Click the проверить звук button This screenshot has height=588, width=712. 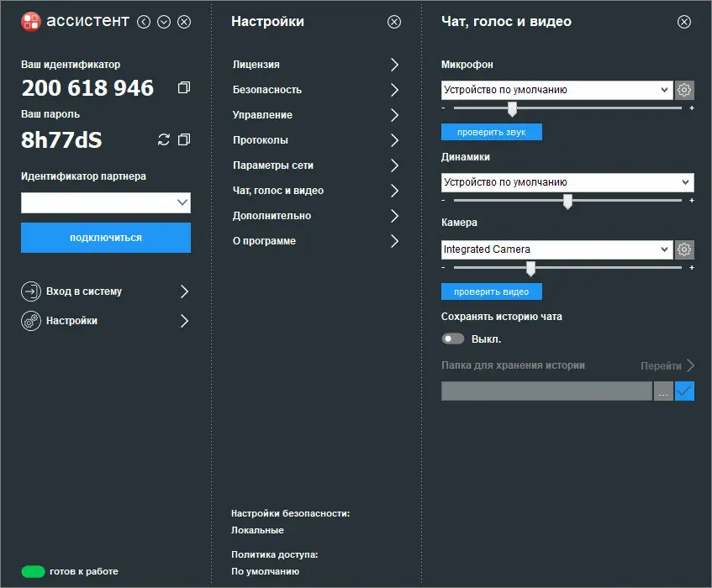coord(491,132)
